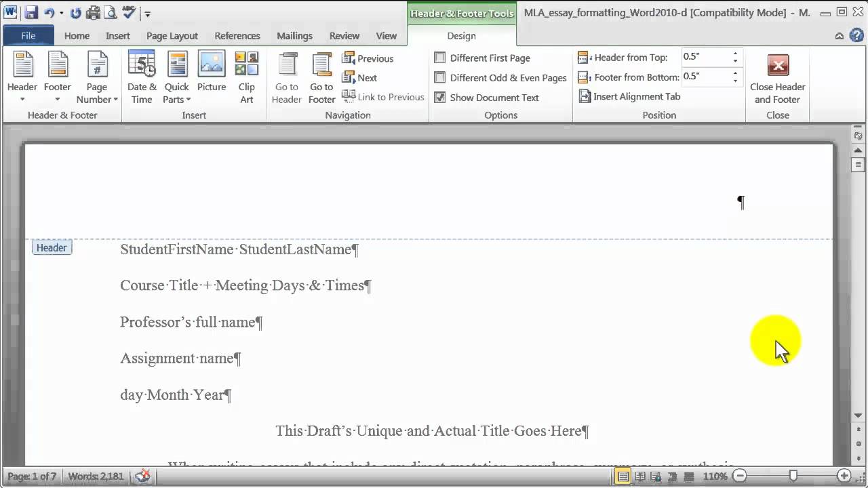The width and height of the screenshot is (868, 488).
Task: Expand the Quick Parts menu
Action: click(177, 78)
